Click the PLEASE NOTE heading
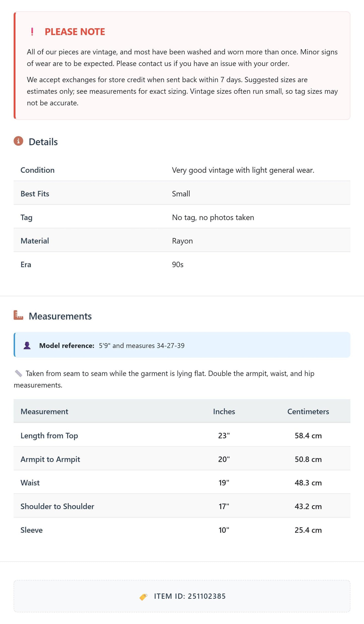The width and height of the screenshot is (364, 624). pos(75,32)
